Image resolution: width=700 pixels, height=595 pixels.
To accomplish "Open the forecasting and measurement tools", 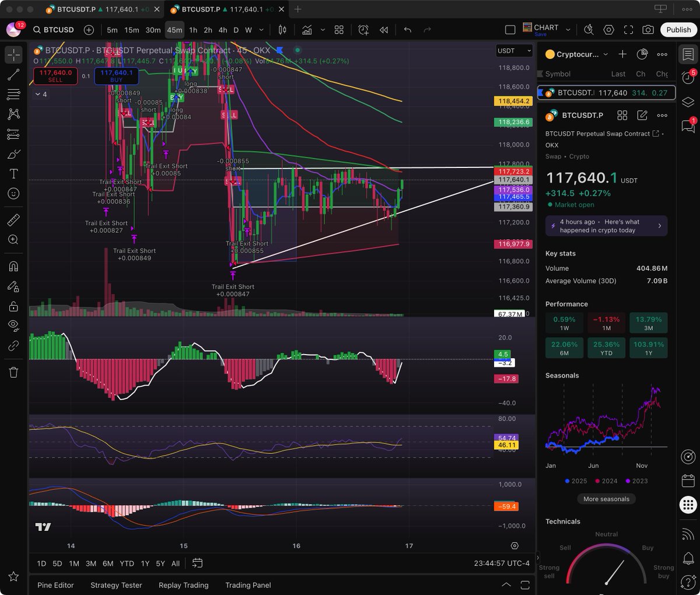I will 13,135.
